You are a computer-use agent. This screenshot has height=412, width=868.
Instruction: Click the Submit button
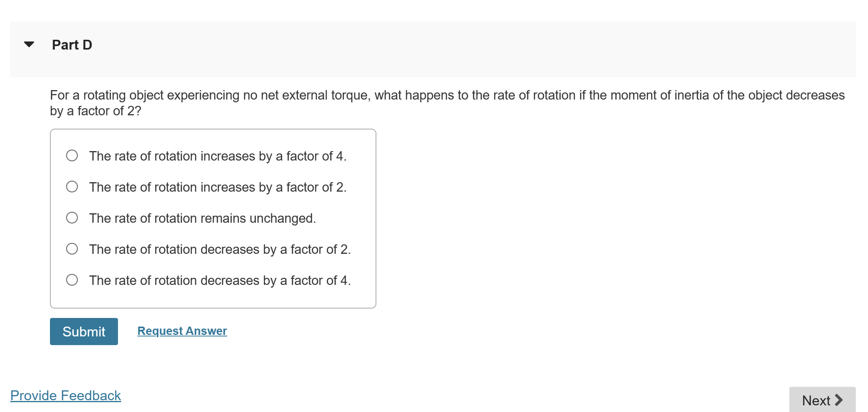83,331
